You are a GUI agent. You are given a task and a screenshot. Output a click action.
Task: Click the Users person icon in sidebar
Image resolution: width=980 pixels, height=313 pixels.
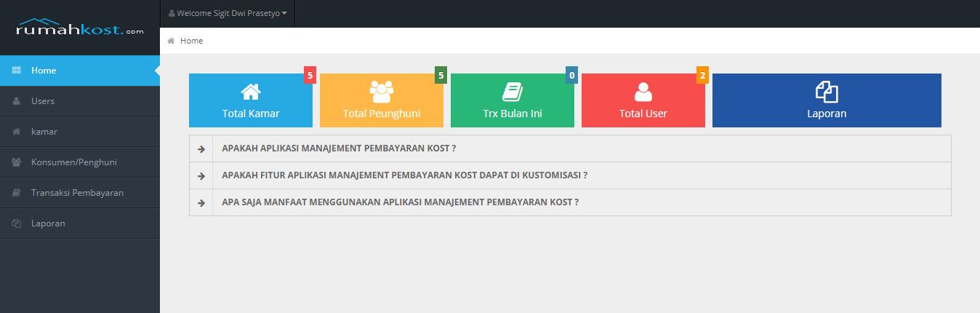coord(16,101)
